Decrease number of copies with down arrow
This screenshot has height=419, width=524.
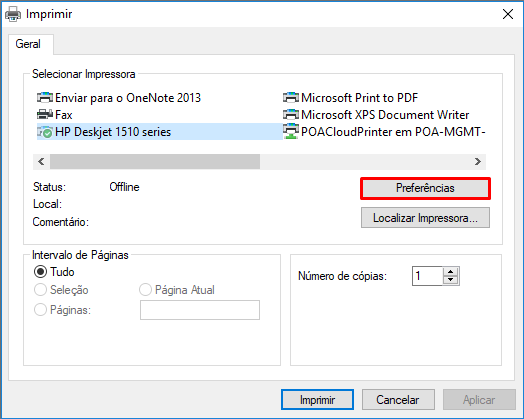pyautogui.click(x=451, y=280)
